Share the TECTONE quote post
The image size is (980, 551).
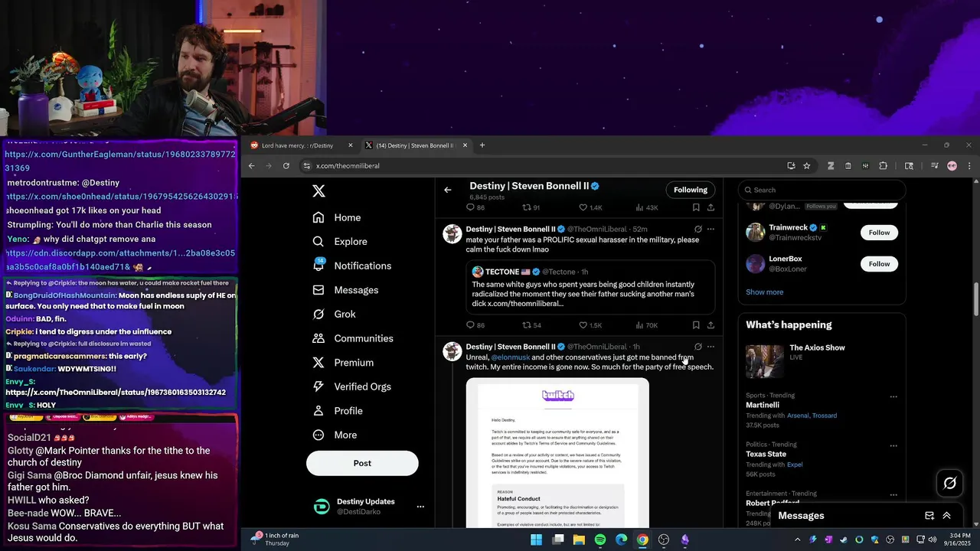pyautogui.click(x=710, y=325)
